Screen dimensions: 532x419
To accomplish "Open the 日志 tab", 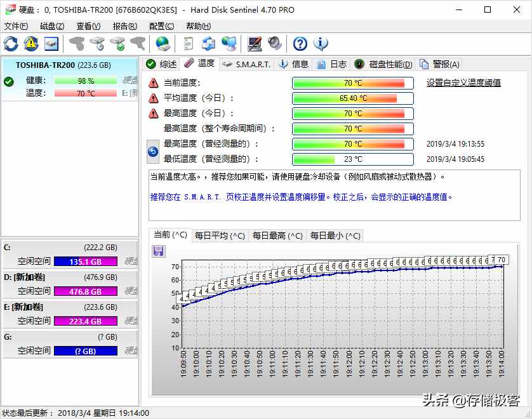I will [331, 64].
